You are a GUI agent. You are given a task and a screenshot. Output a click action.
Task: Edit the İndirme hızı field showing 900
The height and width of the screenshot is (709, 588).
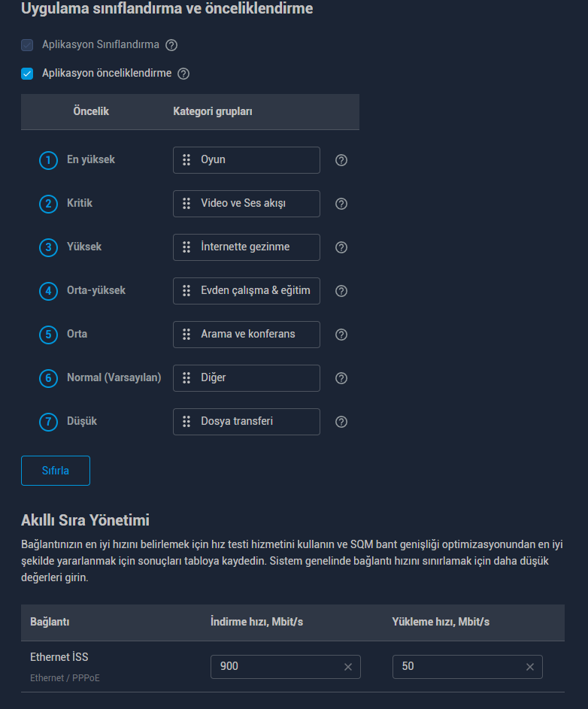[286, 667]
